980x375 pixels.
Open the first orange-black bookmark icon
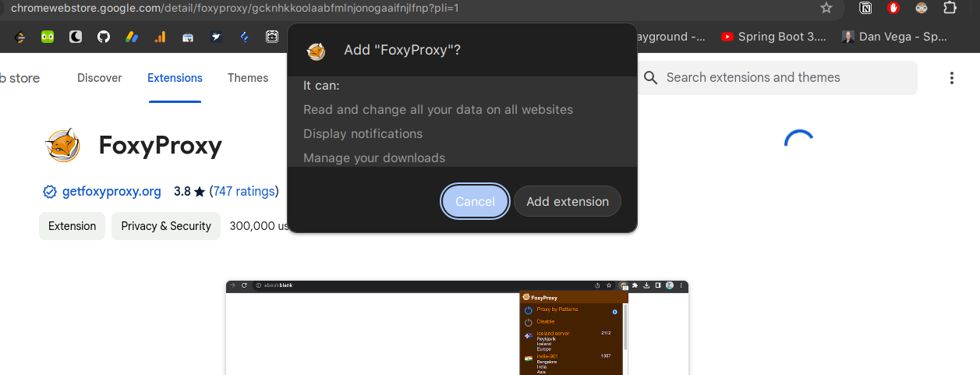19,37
